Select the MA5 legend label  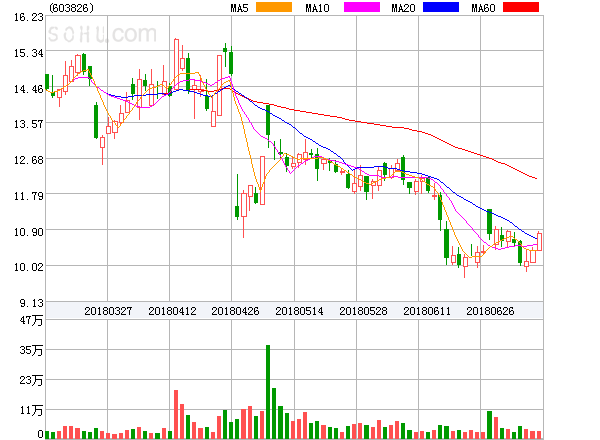coord(240,8)
